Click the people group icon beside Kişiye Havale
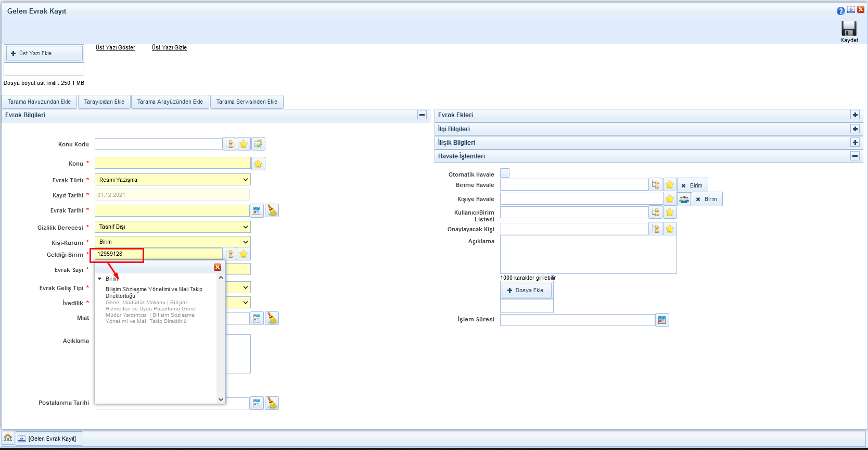This screenshot has width=868, height=450. click(684, 199)
